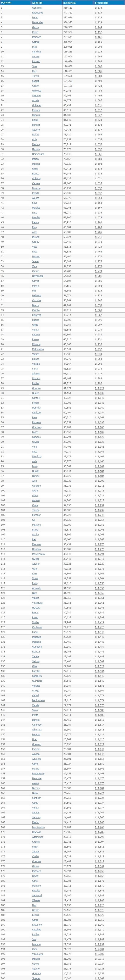Open the Pacheco surname link
The height and width of the screenshot is (980, 125).
pyautogui.click(x=37, y=870)
